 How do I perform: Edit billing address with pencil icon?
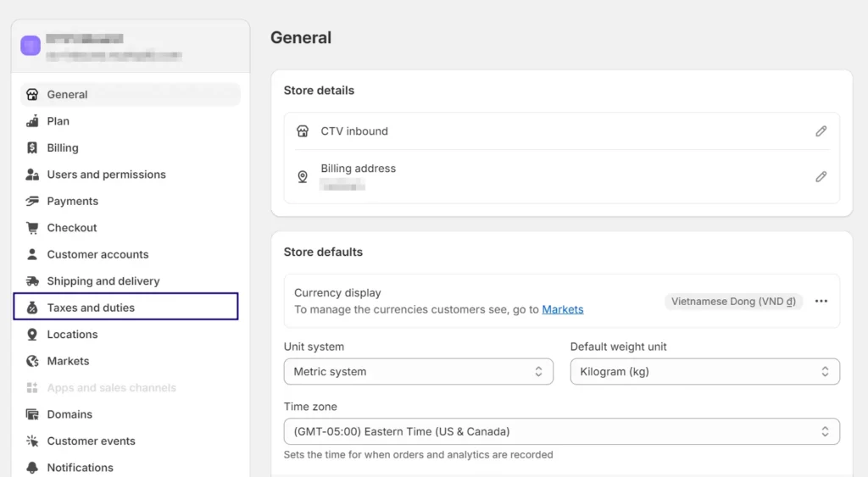point(821,177)
